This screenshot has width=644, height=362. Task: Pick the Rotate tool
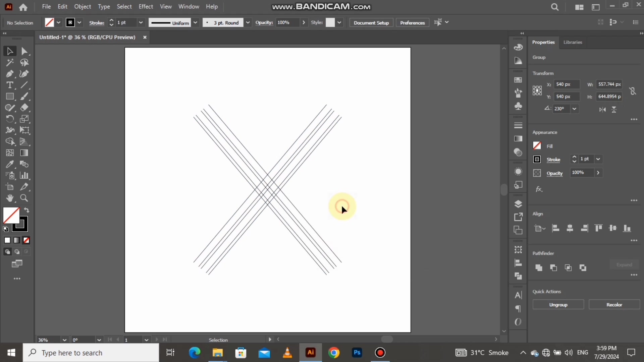point(10,119)
